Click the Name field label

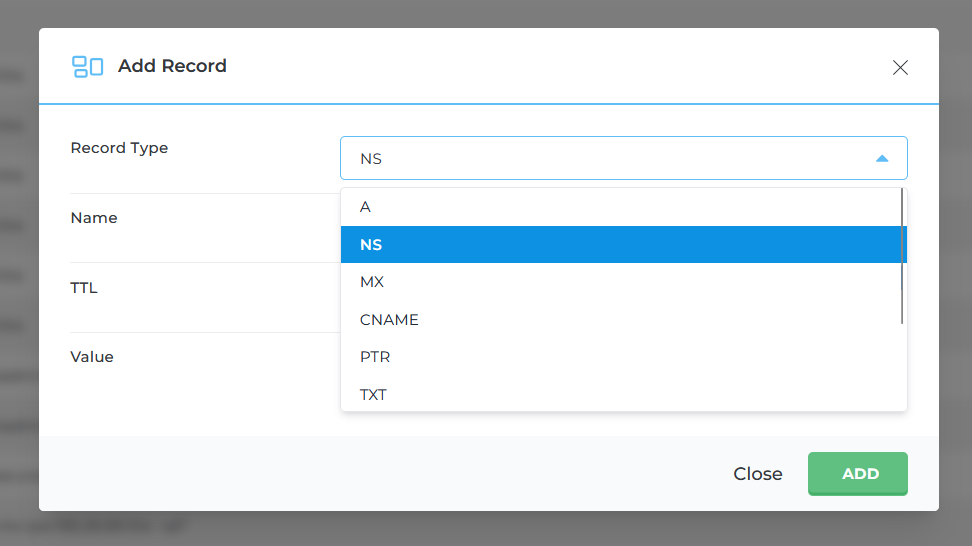tap(94, 218)
